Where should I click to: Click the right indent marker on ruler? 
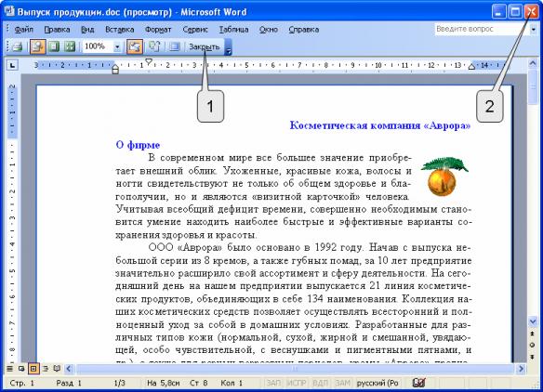point(471,67)
